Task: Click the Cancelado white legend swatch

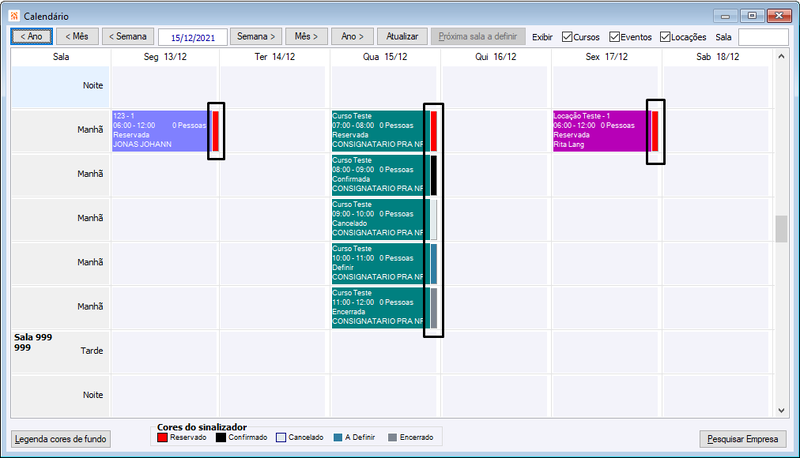Action: click(x=281, y=438)
